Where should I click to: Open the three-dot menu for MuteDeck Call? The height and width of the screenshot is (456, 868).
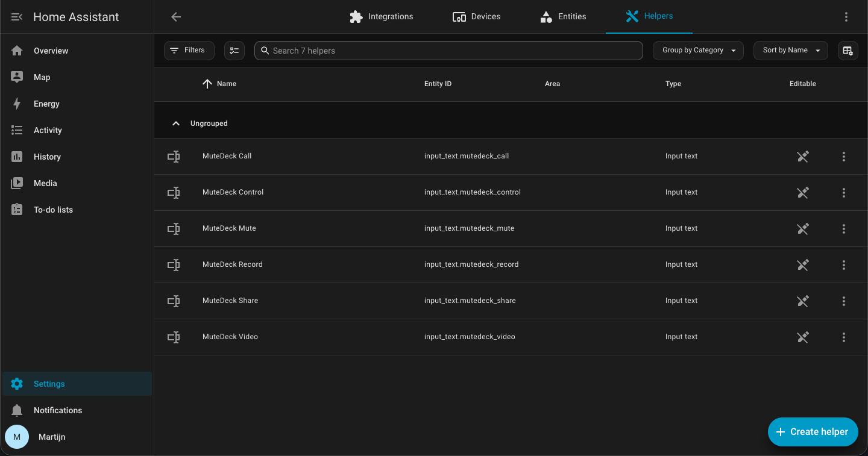pos(844,157)
